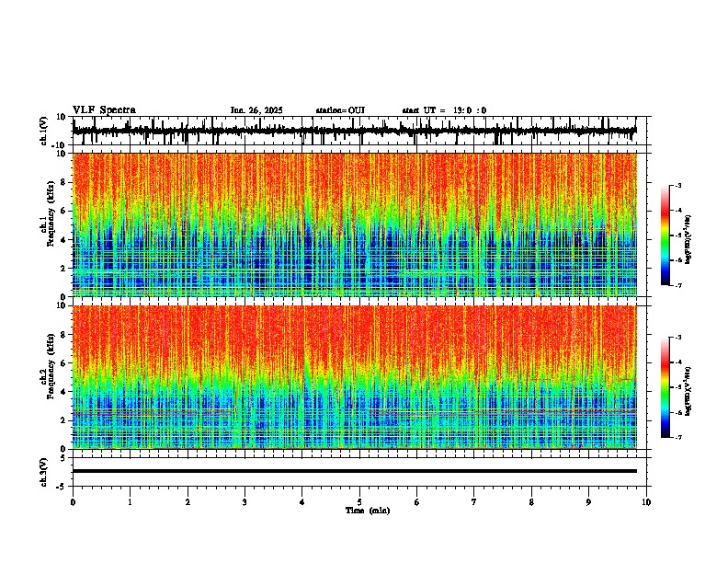Viewport: 728px width, 563px height.
Task: Click the "Time (min)" axis label
Action: click(368, 511)
